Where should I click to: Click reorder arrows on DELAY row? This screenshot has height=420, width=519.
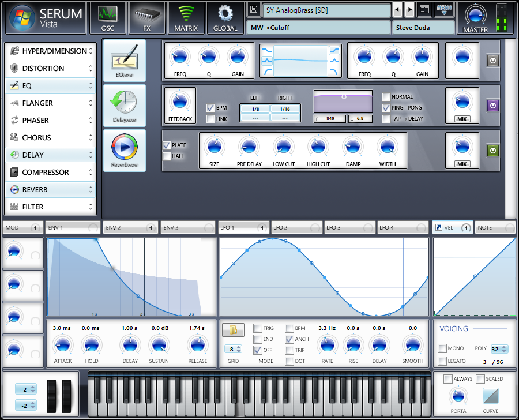click(x=91, y=155)
